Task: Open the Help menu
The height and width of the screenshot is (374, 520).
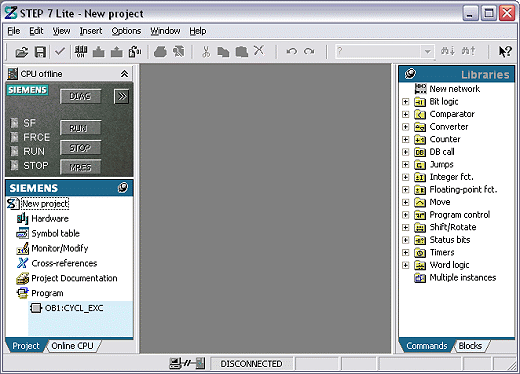Action: [x=198, y=31]
